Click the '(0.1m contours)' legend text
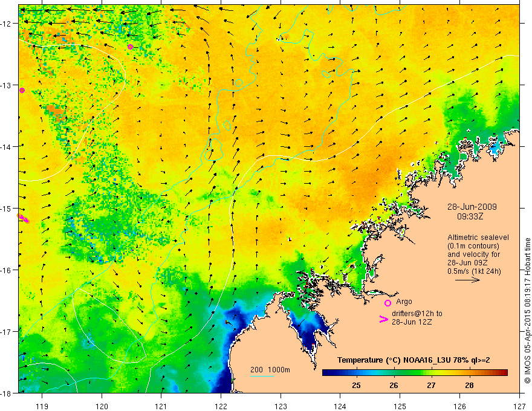This screenshot has height=411, width=532. point(473,246)
